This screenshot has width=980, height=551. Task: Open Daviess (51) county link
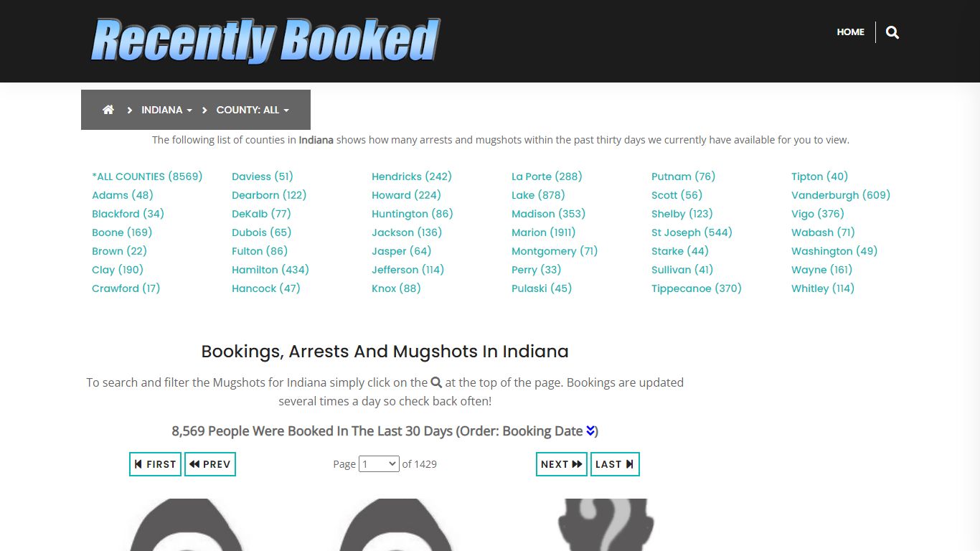click(263, 176)
